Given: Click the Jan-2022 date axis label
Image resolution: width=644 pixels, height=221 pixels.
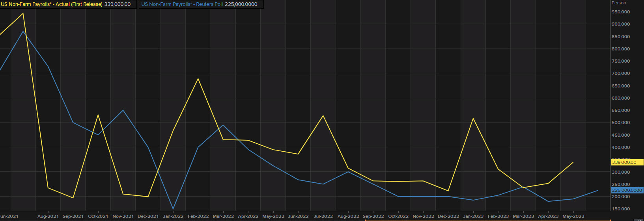Looking at the screenshot, I should 173,216.
